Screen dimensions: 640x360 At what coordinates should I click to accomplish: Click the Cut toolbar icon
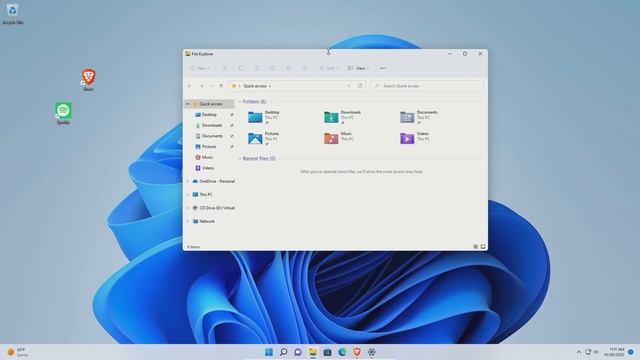click(224, 68)
